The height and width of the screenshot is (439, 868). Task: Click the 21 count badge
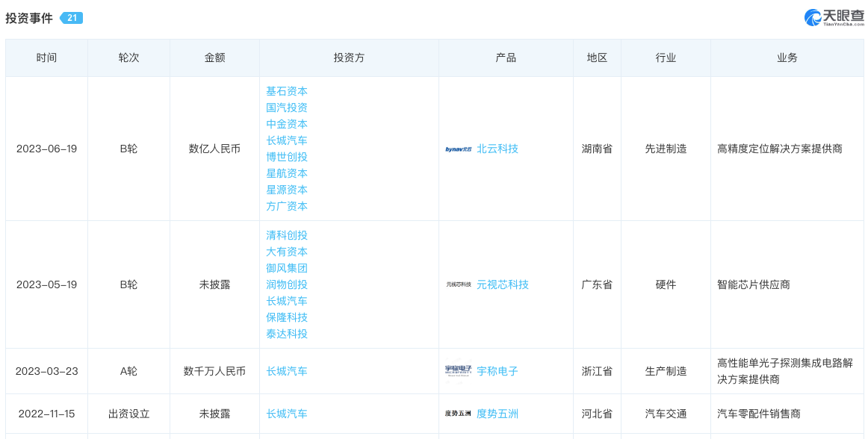coord(71,18)
